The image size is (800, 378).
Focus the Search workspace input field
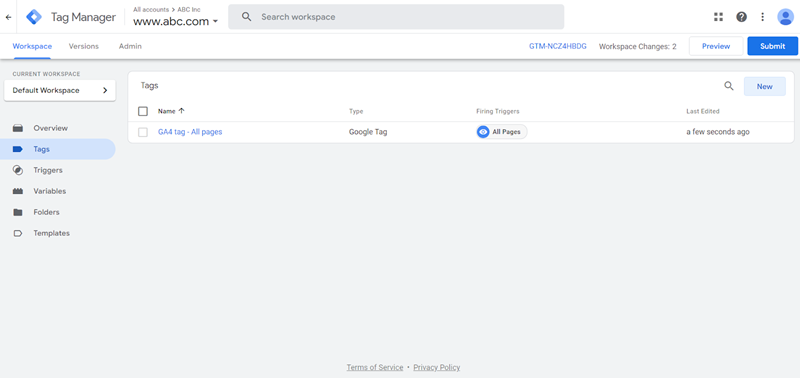click(x=396, y=17)
